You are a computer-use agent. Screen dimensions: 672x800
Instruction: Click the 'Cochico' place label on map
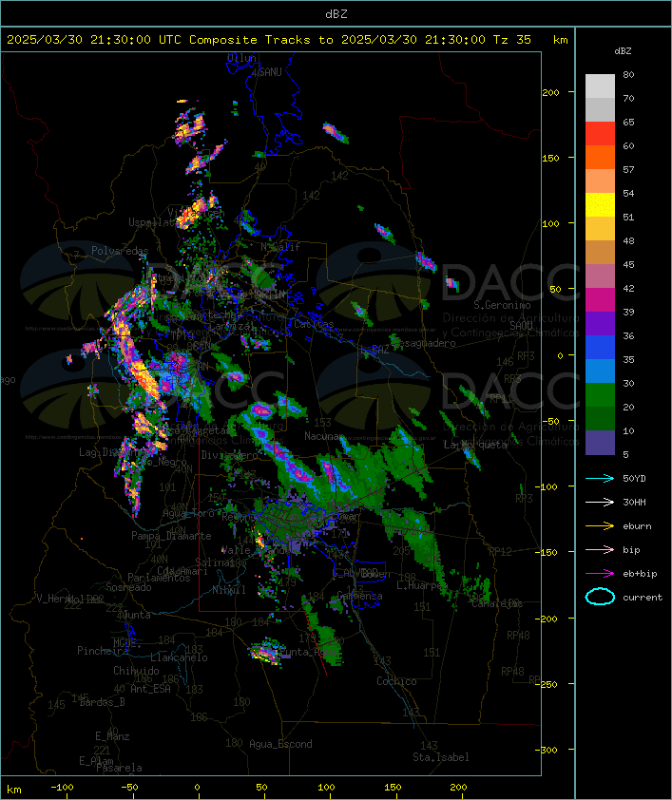click(396, 681)
